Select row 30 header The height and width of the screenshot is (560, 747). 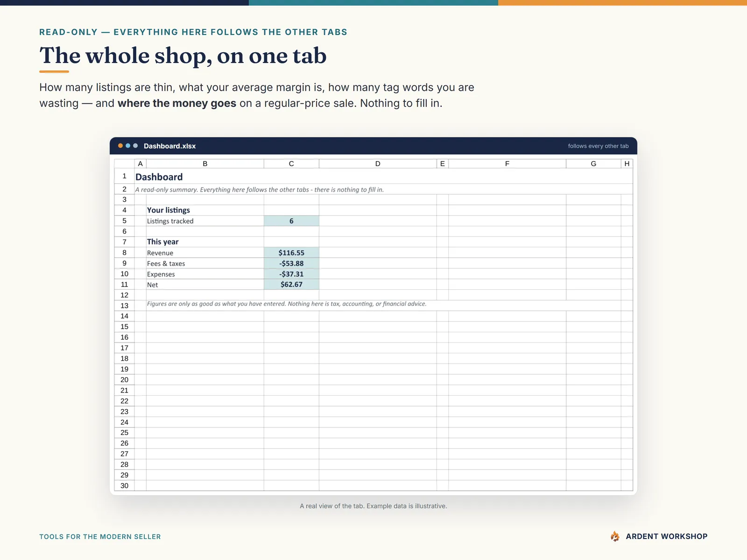click(125, 486)
